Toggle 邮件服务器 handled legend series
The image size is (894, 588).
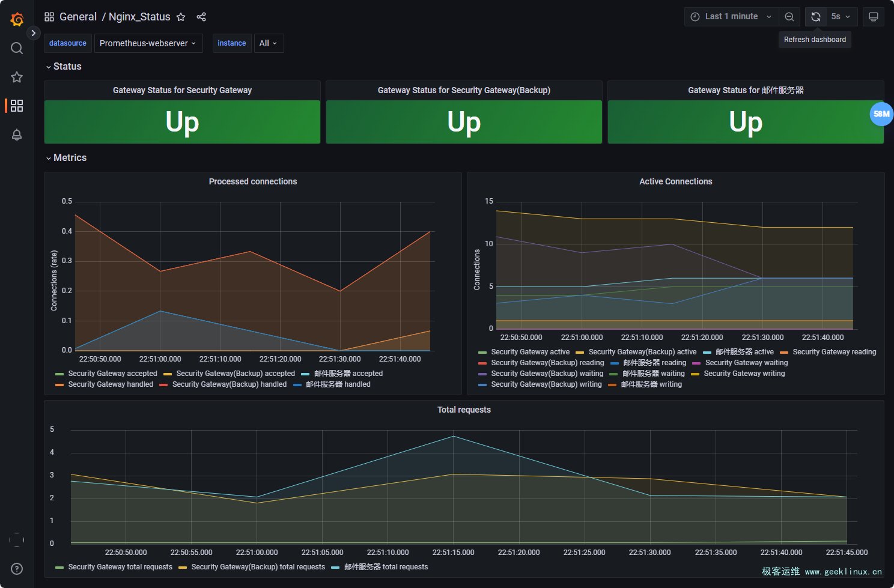[x=338, y=384]
